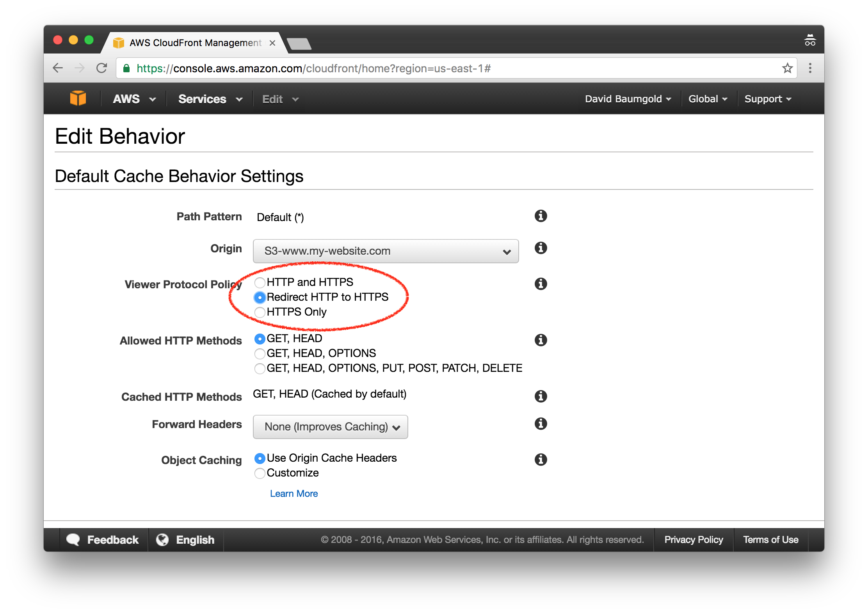Open the Support menu
This screenshot has height=614, width=868.
coord(768,99)
